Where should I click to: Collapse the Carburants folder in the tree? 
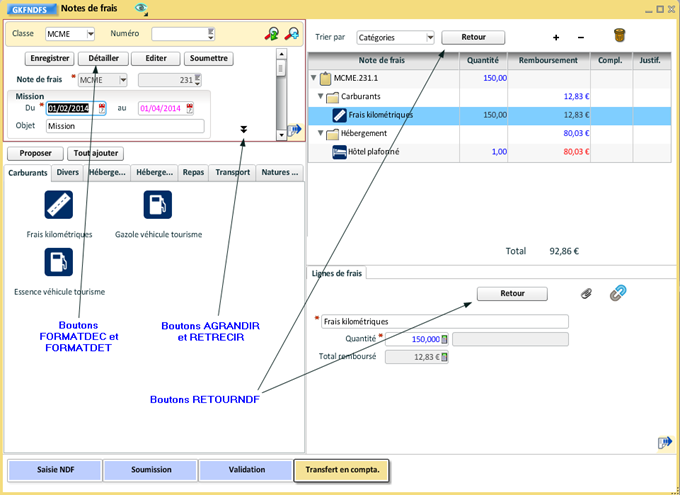[x=321, y=97]
